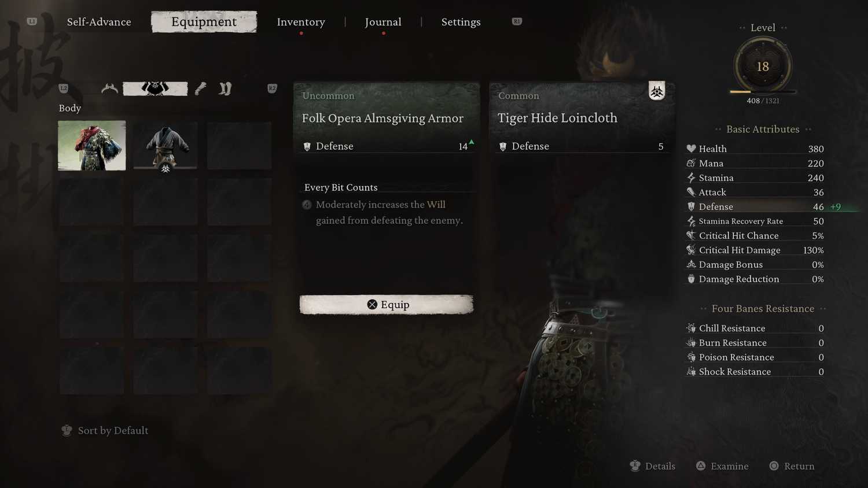This screenshot has width=868, height=488.
Task: Open the Self-Advance tab
Action: pos(99,22)
